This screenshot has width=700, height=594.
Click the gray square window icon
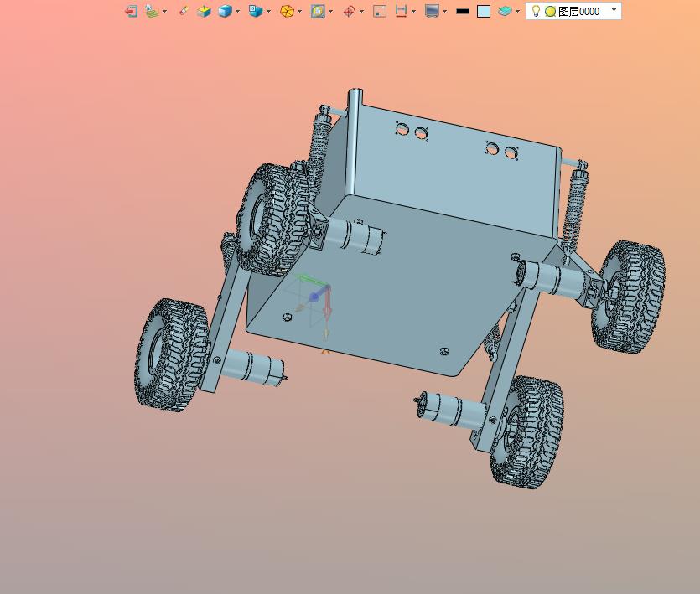coord(380,11)
